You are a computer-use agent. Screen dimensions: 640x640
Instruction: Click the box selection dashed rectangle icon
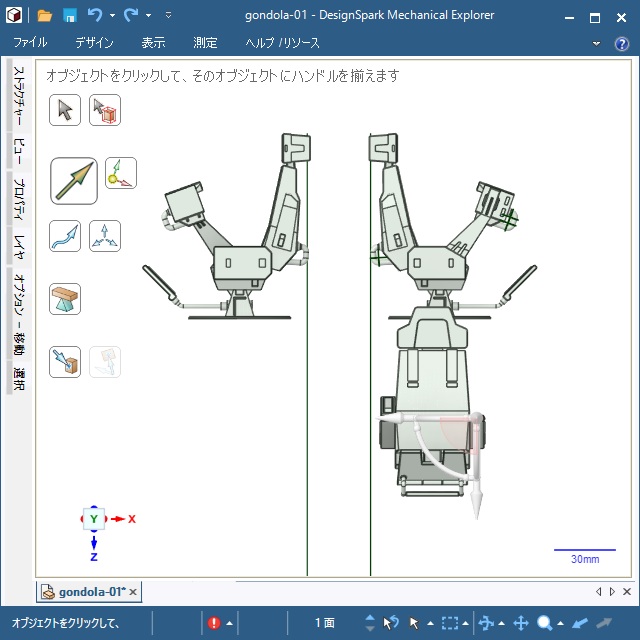click(x=449, y=623)
